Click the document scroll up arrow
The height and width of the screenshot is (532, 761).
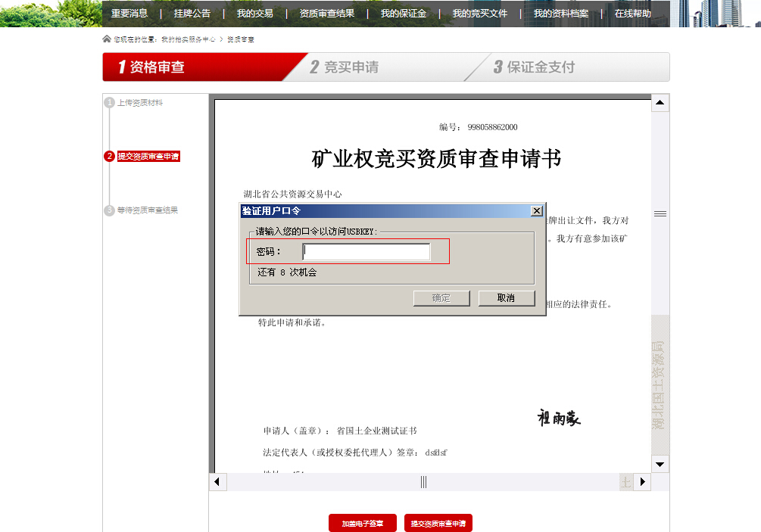point(660,102)
